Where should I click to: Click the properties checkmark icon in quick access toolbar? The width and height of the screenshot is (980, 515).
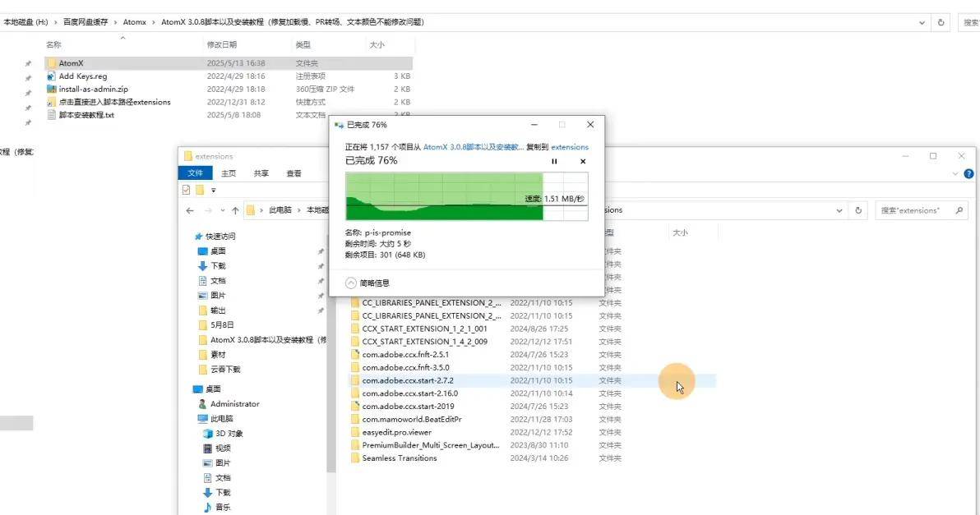pyautogui.click(x=187, y=190)
